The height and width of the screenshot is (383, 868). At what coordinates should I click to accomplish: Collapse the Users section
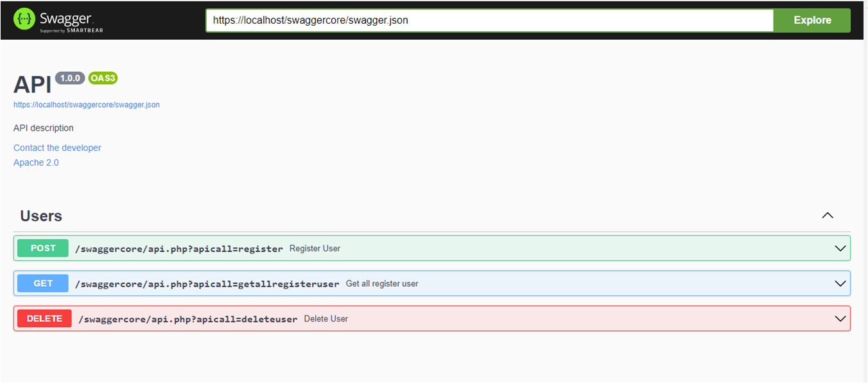[828, 216]
